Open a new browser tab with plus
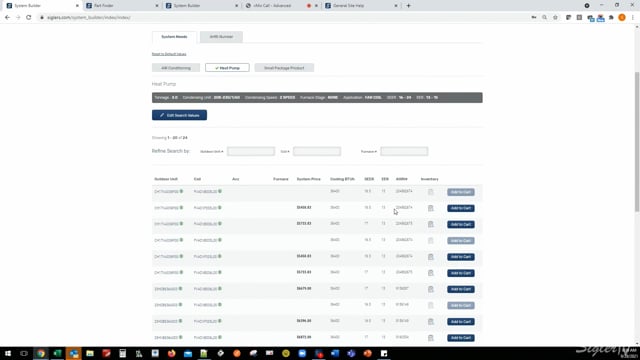The height and width of the screenshot is (360, 640). (408, 6)
